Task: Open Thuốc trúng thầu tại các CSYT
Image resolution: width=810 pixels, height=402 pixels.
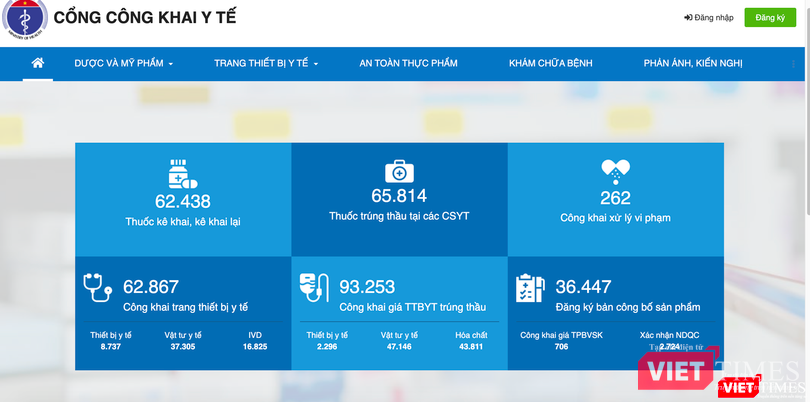Action: click(399, 216)
